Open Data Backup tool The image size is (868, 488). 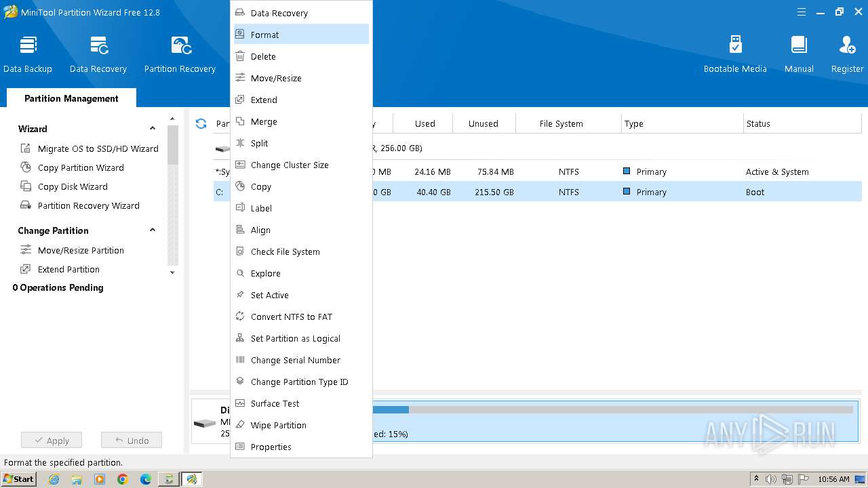[28, 54]
